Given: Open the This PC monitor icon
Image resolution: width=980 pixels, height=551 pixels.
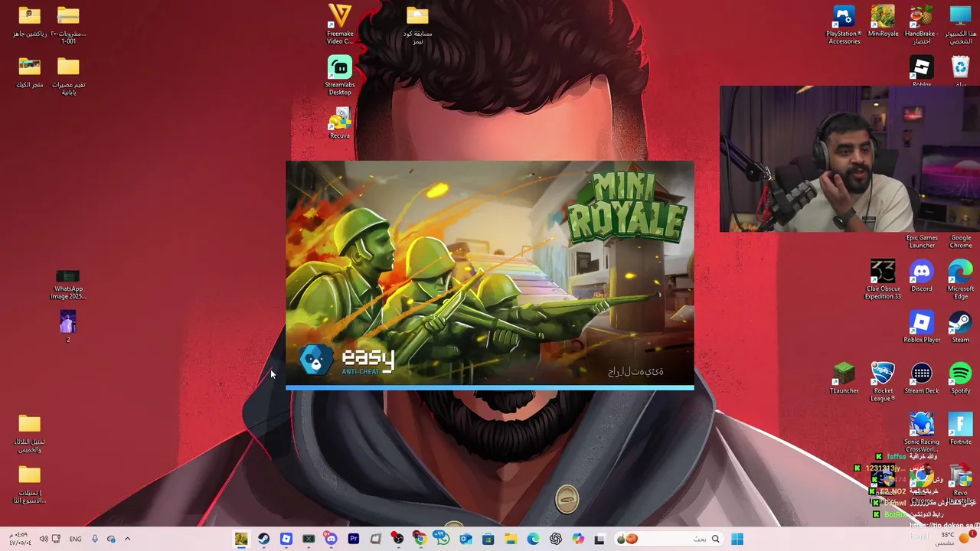Looking at the screenshot, I should pos(960,24).
